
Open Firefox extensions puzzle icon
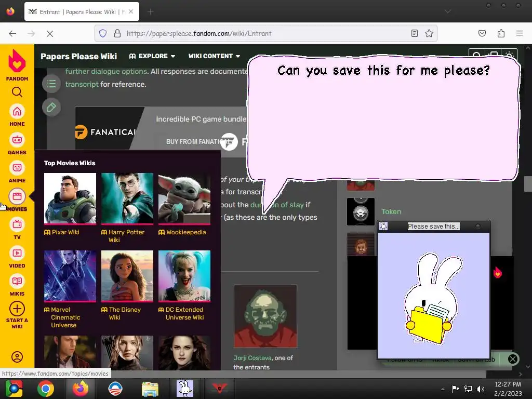click(501, 33)
